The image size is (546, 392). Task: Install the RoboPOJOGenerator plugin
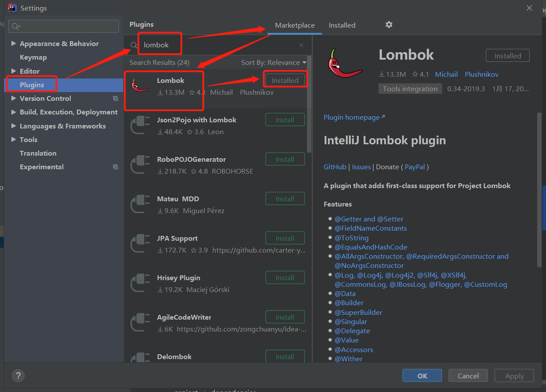coord(285,159)
